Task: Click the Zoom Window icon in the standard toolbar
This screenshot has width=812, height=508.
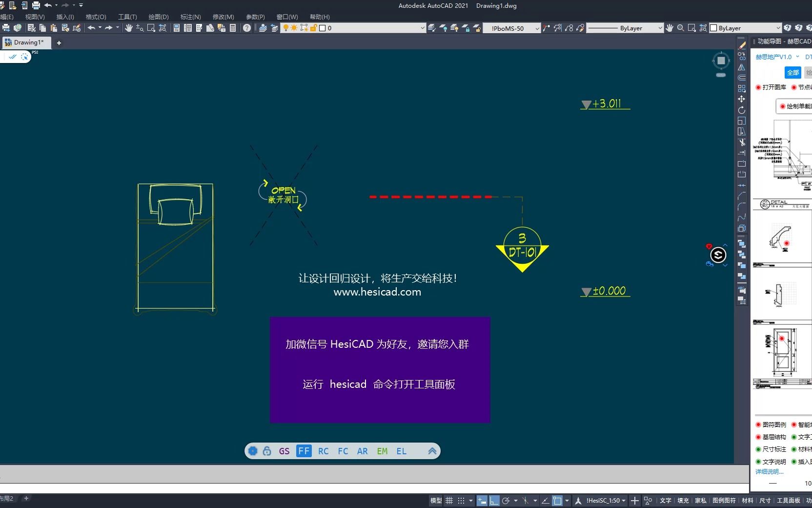Action: (x=151, y=28)
